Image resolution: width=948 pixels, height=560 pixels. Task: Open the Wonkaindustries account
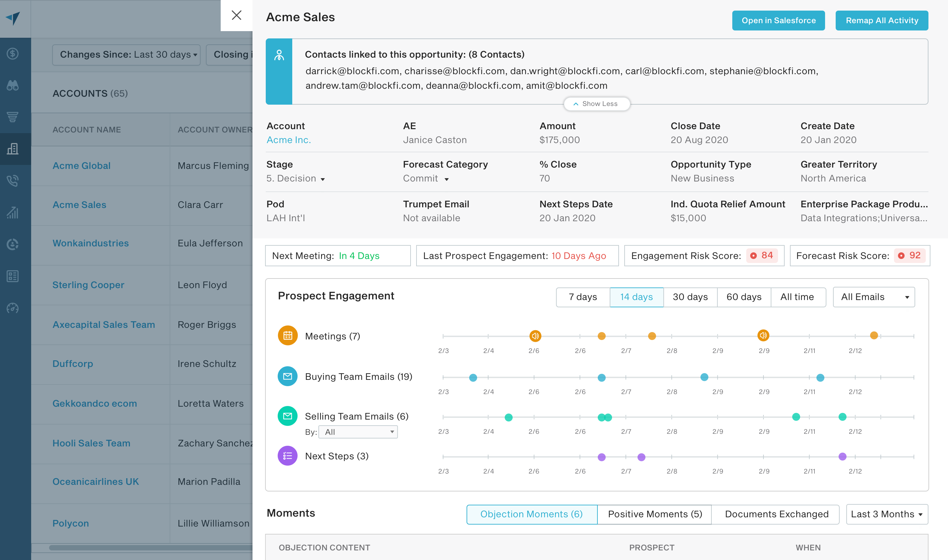90,243
